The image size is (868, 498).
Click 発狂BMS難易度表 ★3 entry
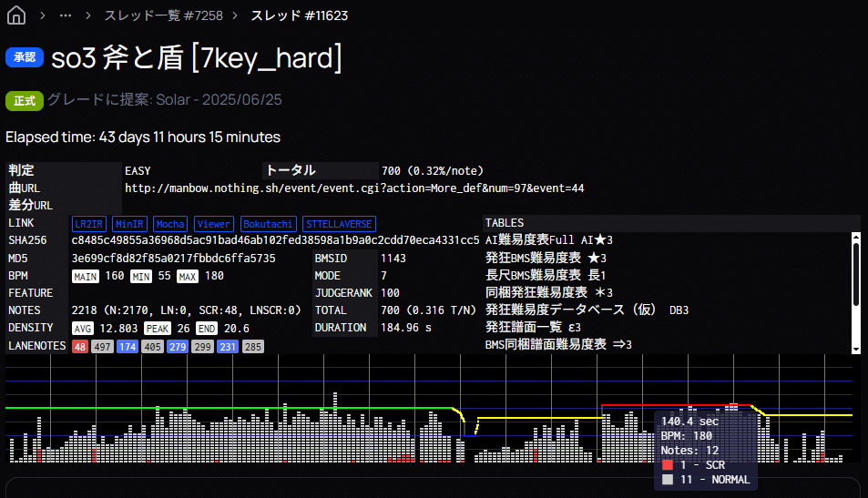pyautogui.click(x=546, y=258)
